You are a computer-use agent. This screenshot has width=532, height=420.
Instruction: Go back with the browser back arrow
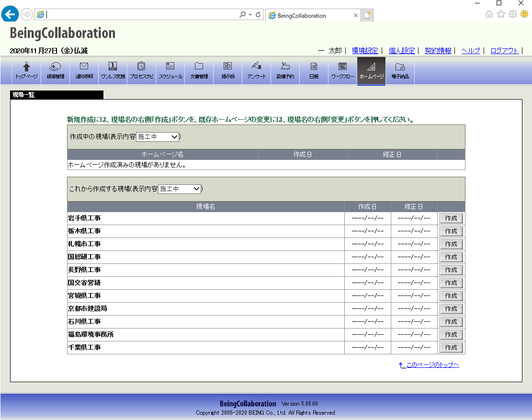pos(10,14)
